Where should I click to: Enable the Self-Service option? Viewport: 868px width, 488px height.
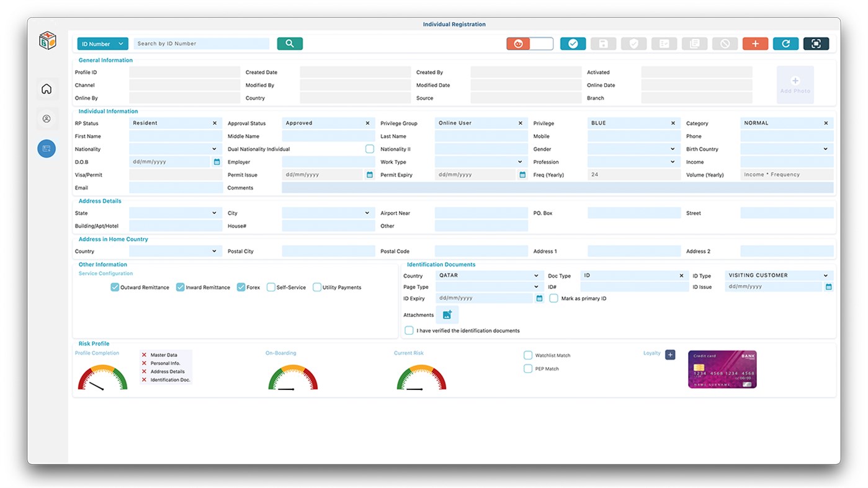[271, 287]
